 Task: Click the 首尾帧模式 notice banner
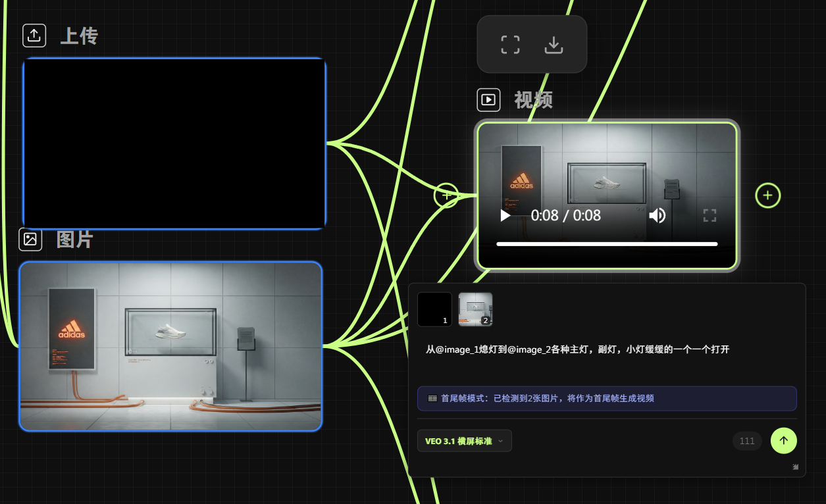606,398
